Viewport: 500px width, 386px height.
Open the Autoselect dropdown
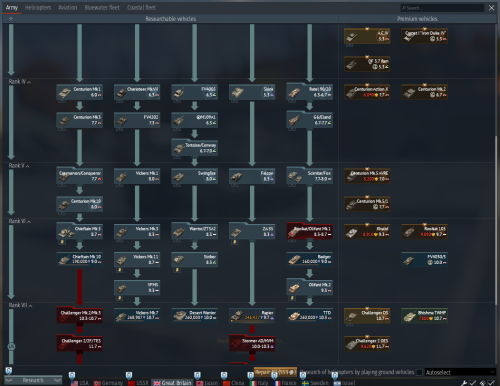[x=460, y=372]
